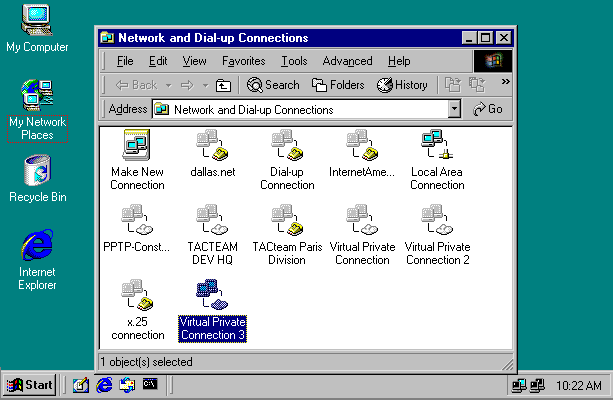Click the Go button

click(x=488, y=109)
